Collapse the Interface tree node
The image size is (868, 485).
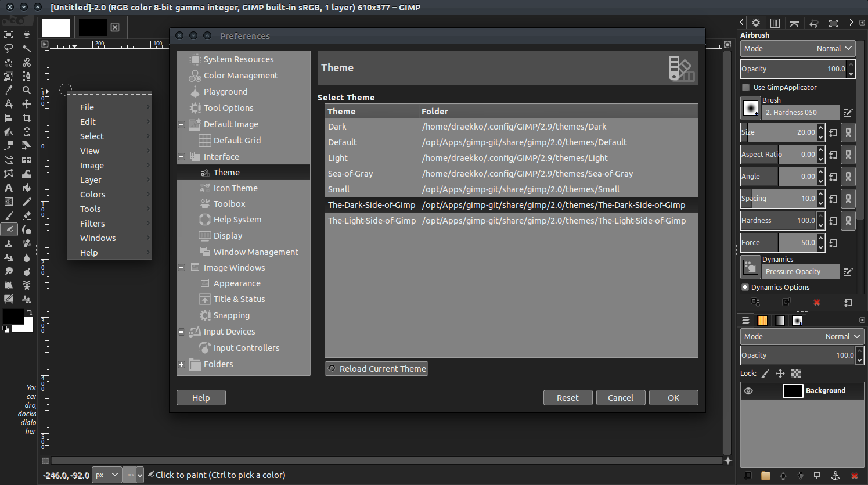(181, 157)
